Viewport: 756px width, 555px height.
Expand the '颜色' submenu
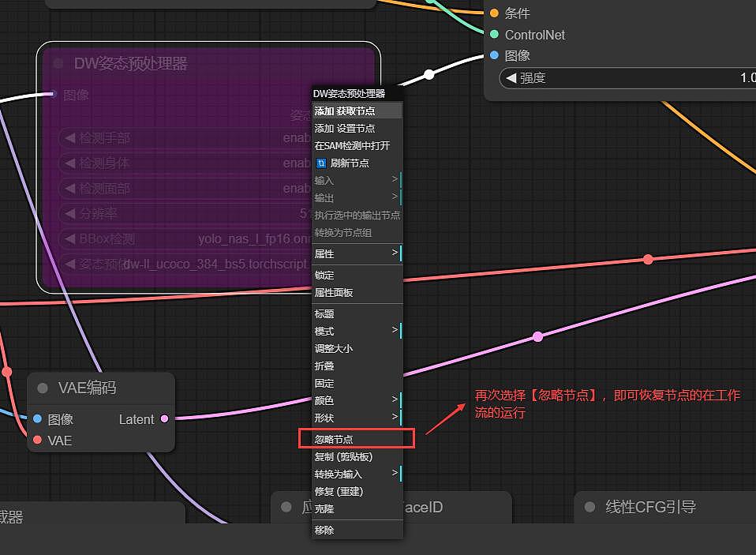coord(357,400)
